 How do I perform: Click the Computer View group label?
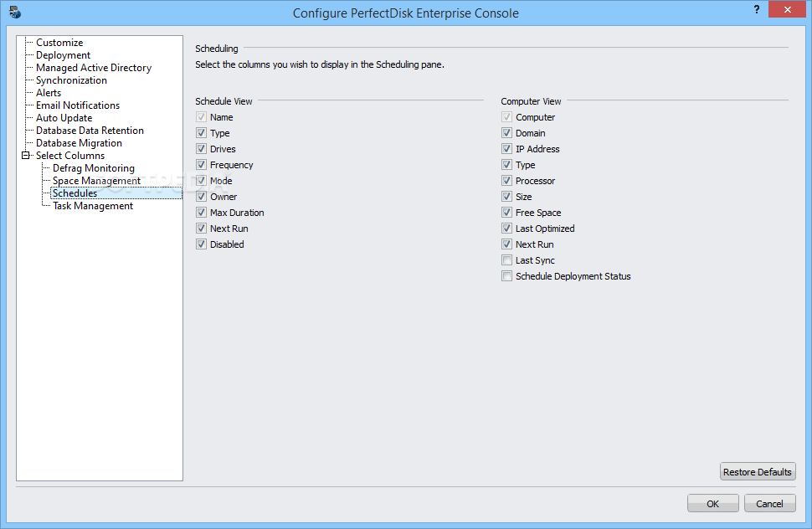[531, 101]
